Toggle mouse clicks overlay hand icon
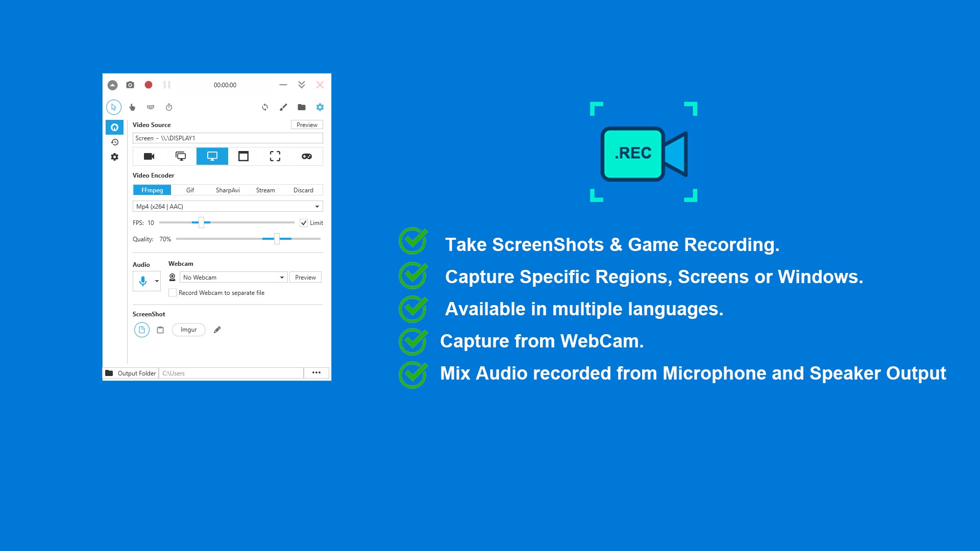 (x=132, y=107)
